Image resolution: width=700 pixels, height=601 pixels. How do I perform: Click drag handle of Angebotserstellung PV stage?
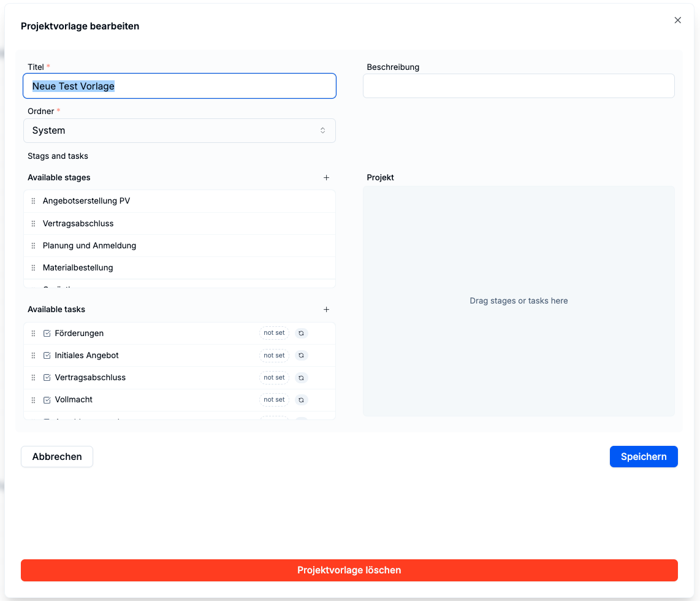coord(34,201)
